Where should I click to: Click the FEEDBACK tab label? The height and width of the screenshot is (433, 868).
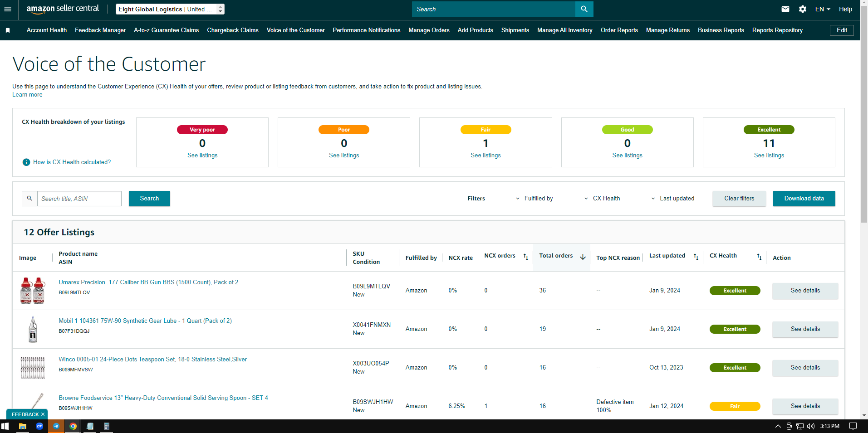pyautogui.click(x=25, y=414)
